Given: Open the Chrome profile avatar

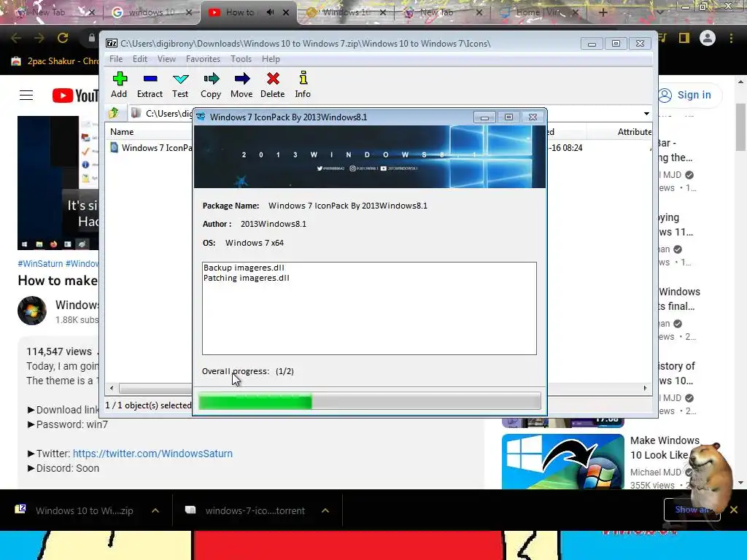Looking at the screenshot, I should (x=708, y=38).
